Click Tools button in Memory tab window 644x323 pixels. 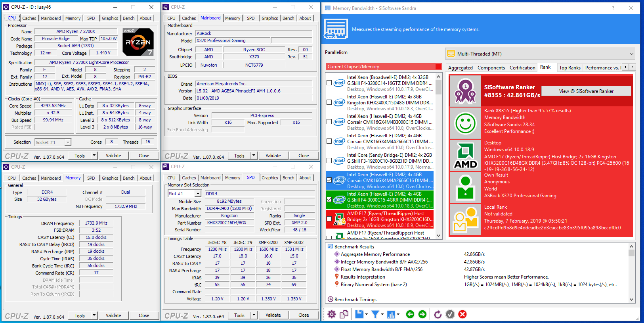pos(80,315)
